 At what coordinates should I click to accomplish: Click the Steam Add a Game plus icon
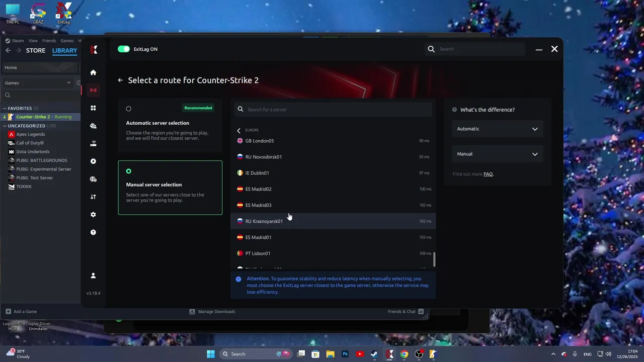pyautogui.click(x=8, y=311)
